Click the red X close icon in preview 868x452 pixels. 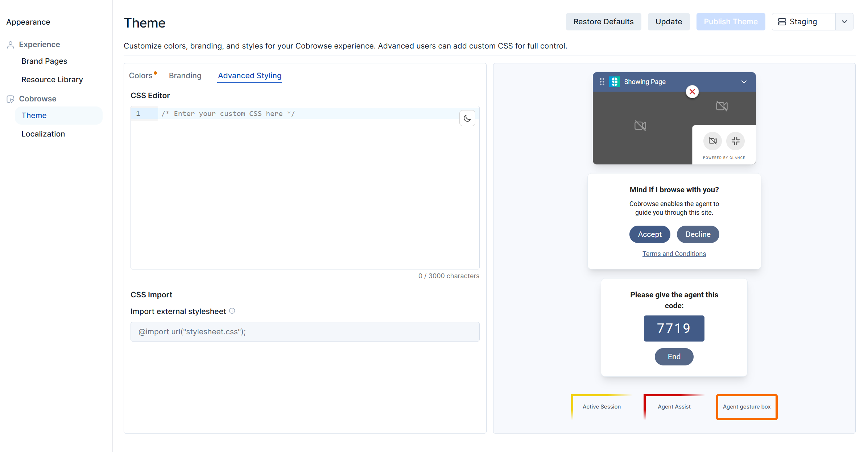pos(692,92)
